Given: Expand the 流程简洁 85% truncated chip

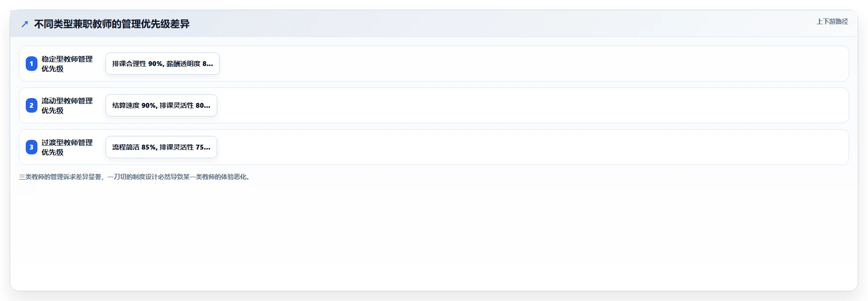Looking at the screenshot, I should pos(161,147).
